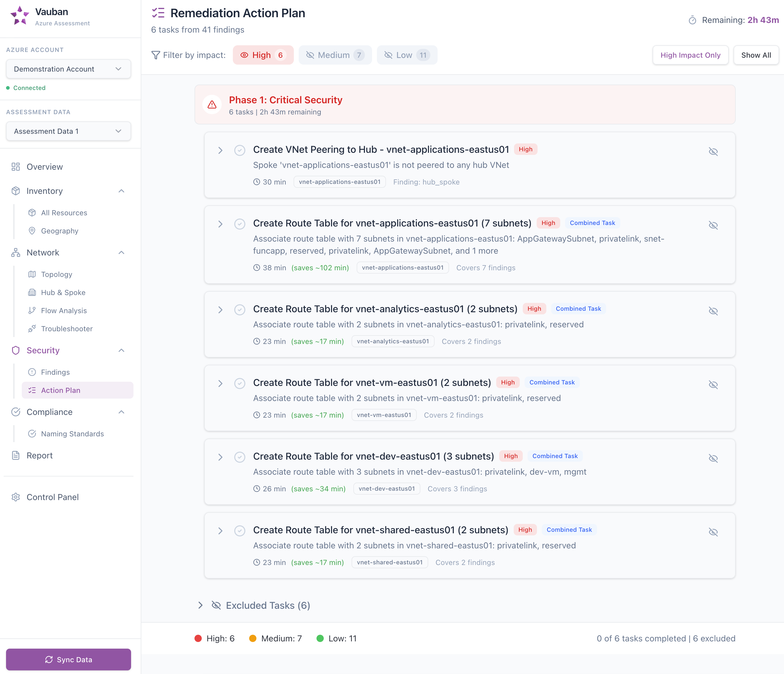Expand the Excluded Tasks section
This screenshot has width=784, height=674.
pos(201,605)
